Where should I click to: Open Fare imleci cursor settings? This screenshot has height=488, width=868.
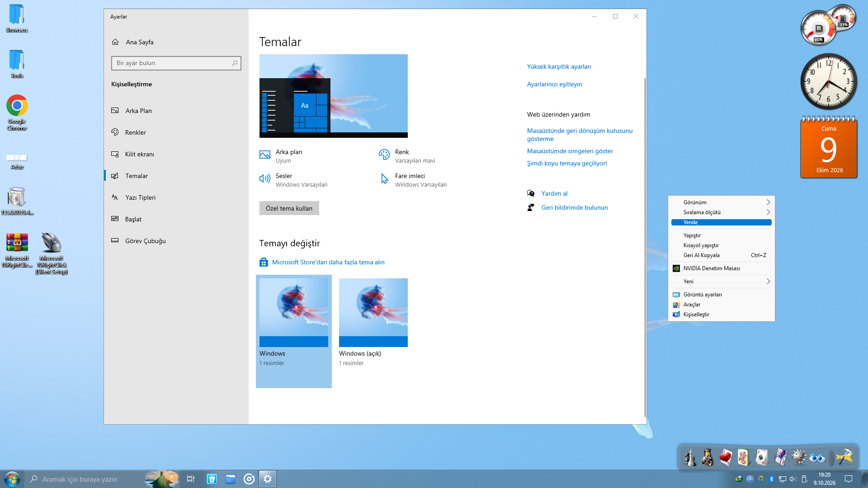pyautogui.click(x=413, y=180)
